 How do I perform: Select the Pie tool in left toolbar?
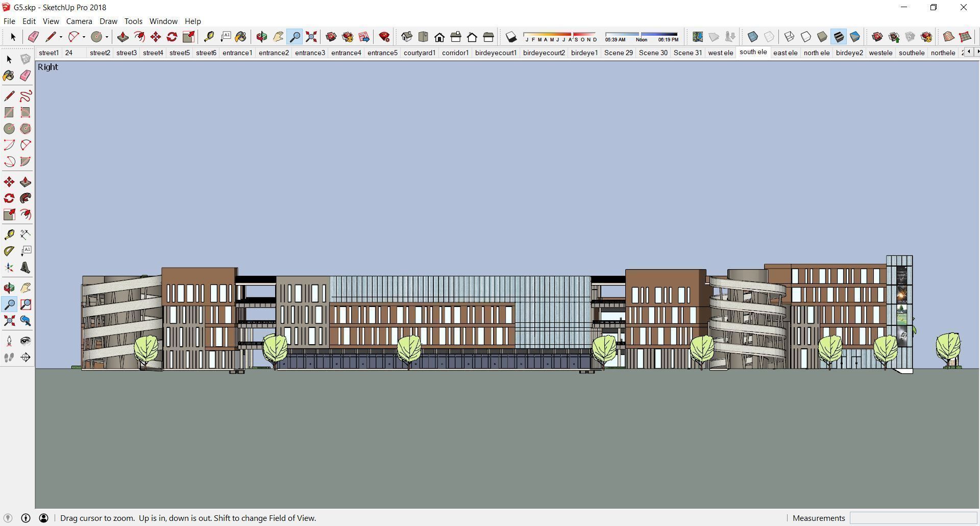26,161
